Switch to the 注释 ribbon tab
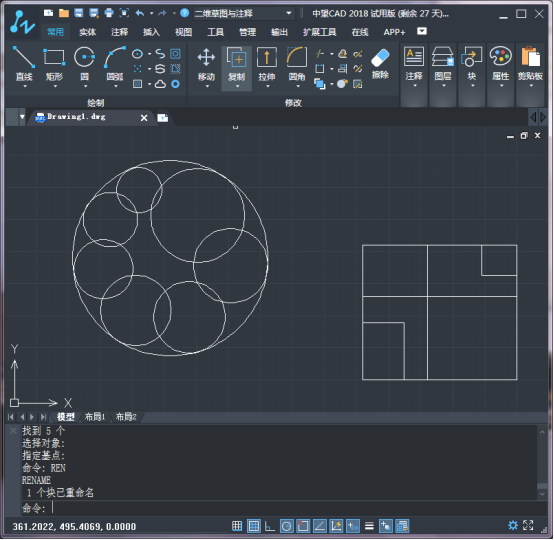This screenshot has width=554, height=540. [x=119, y=32]
